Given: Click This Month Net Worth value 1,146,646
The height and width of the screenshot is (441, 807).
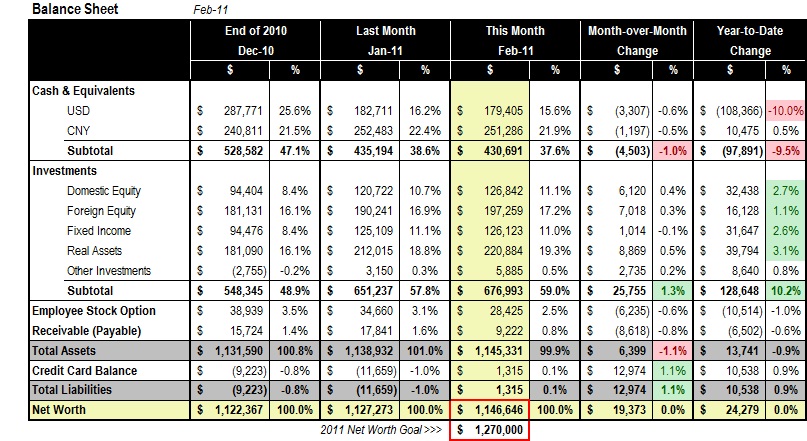Looking at the screenshot, I should coord(490,410).
